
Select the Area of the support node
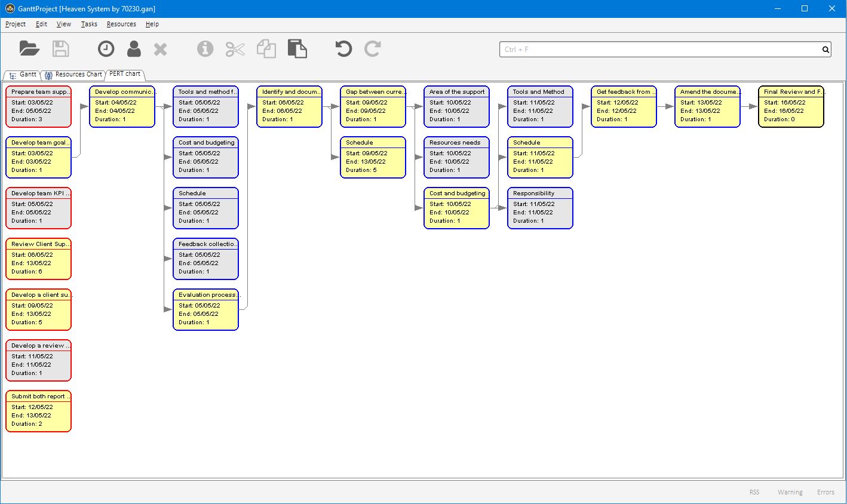pyautogui.click(x=456, y=106)
